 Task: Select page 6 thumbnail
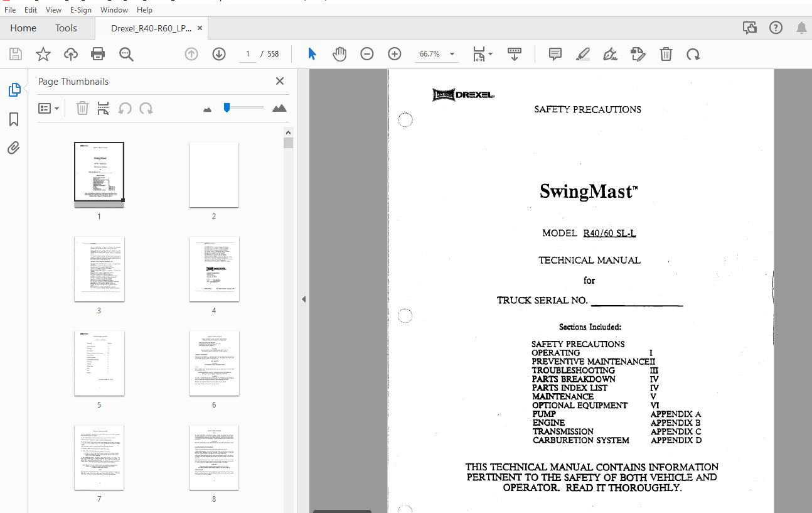click(214, 363)
